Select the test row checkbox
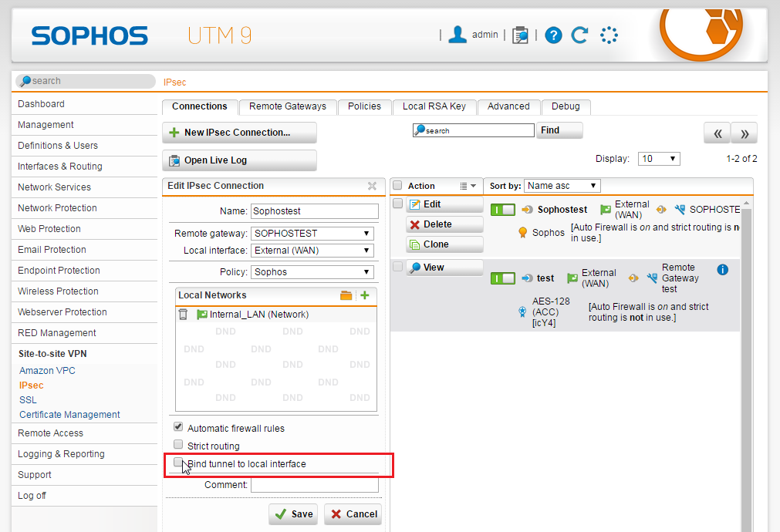780x532 pixels. pos(397,267)
